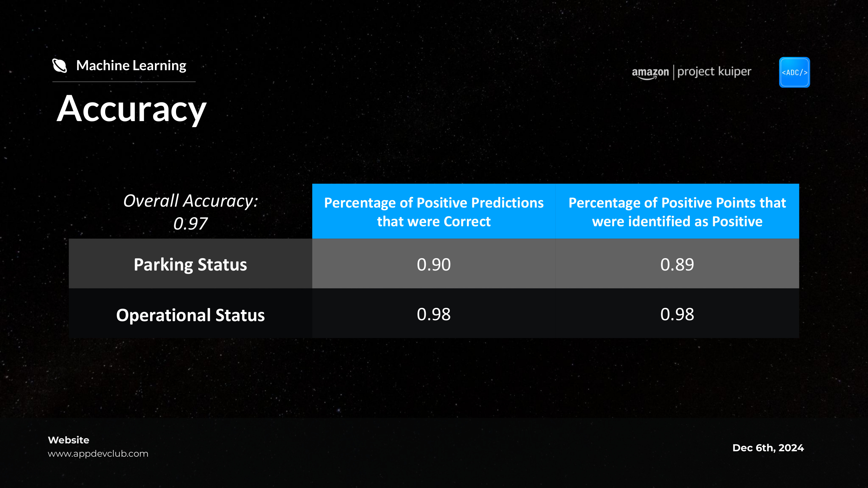This screenshot has height=488, width=868.
Task: Click the Amazon logo
Action: tap(650, 73)
